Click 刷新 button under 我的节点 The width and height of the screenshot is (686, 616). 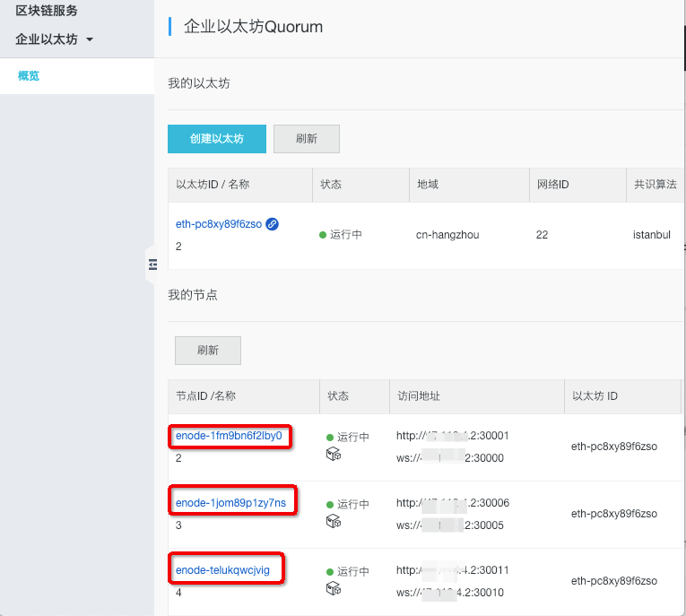208,351
